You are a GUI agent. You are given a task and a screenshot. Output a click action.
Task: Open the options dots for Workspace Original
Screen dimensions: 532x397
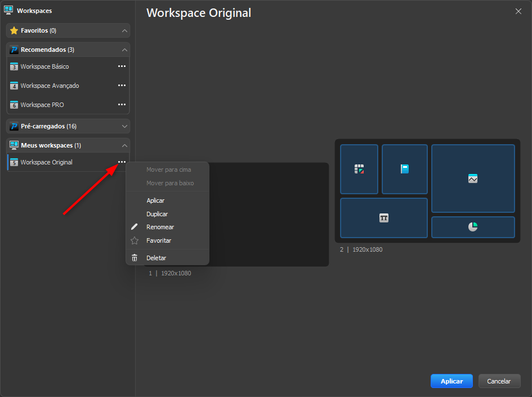tap(122, 162)
